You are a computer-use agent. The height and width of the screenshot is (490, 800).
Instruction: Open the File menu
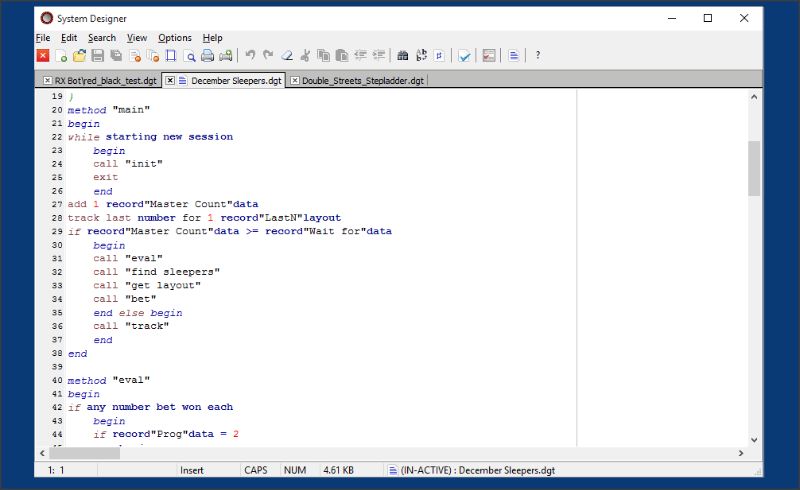[x=43, y=37]
